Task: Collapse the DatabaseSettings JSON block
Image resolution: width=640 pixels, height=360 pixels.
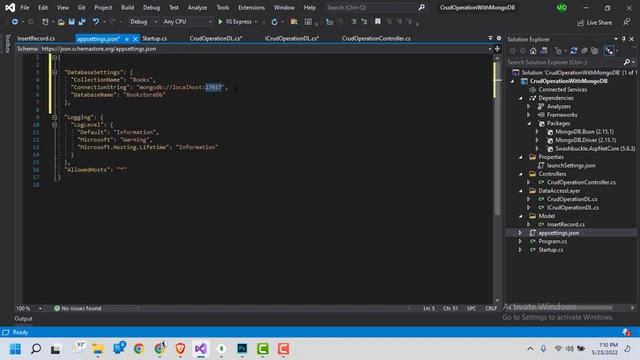Action: pyautogui.click(x=54, y=72)
